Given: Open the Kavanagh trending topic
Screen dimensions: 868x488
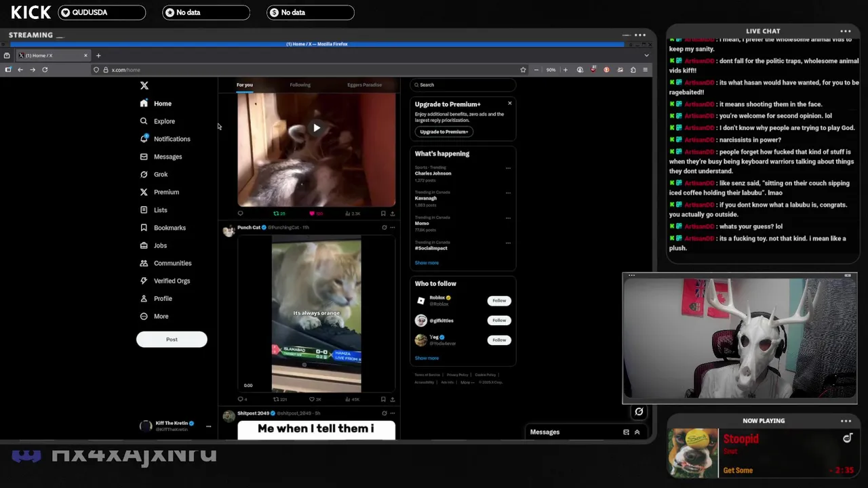Looking at the screenshot, I should click(426, 199).
